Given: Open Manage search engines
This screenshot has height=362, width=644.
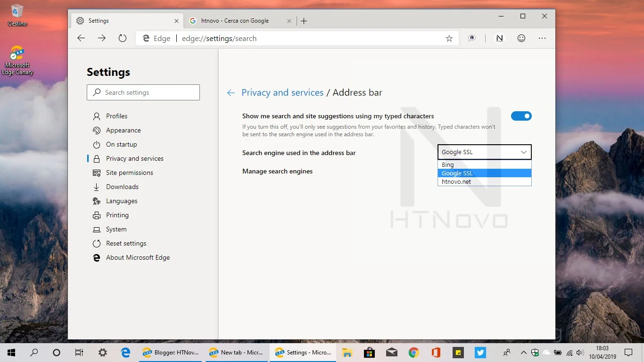Looking at the screenshot, I should (x=277, y=171).
